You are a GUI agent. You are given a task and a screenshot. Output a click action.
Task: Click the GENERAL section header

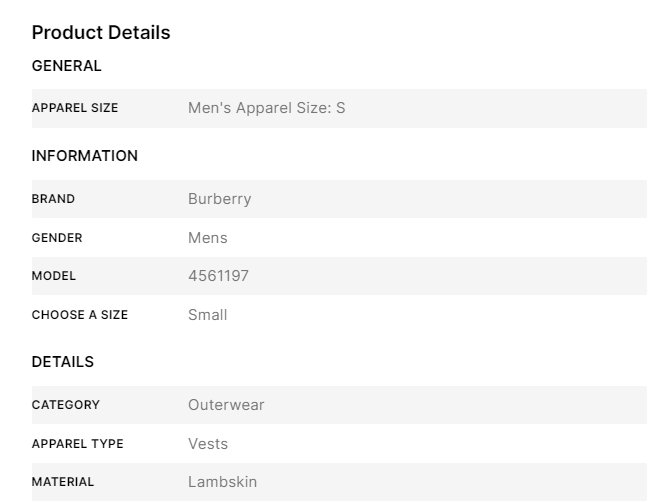[x=67, y=66]
